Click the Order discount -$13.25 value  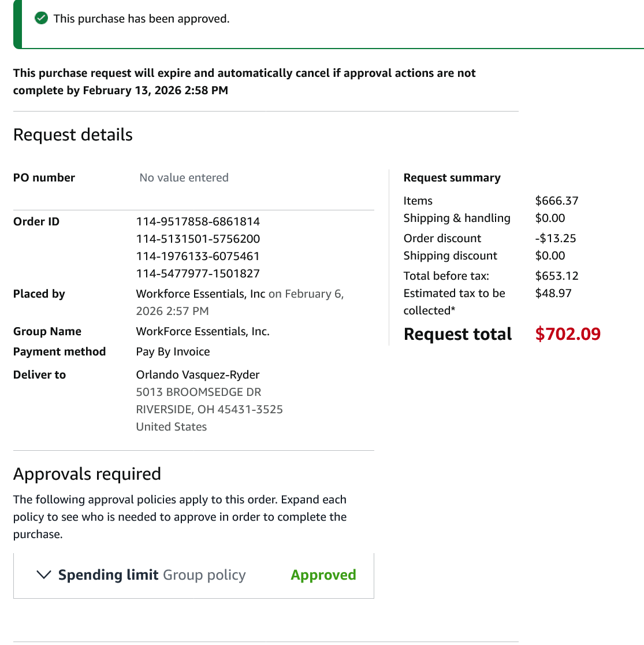555,238
